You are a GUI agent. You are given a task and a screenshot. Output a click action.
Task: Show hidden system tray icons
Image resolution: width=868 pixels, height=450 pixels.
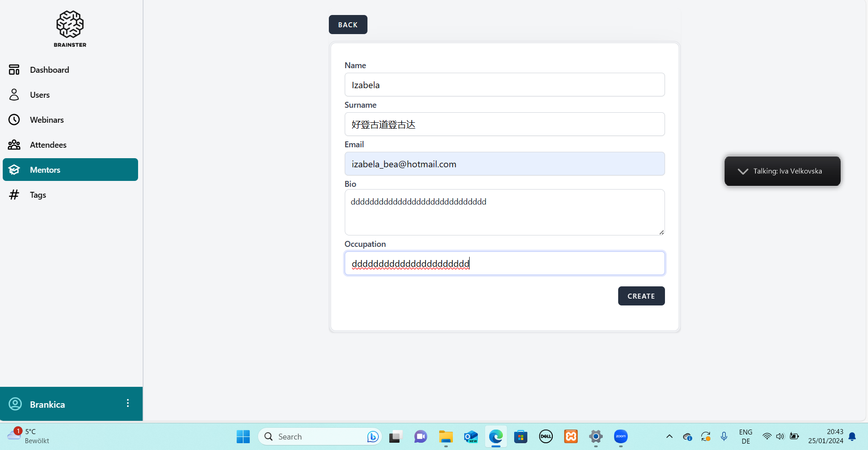coord(669,436)
